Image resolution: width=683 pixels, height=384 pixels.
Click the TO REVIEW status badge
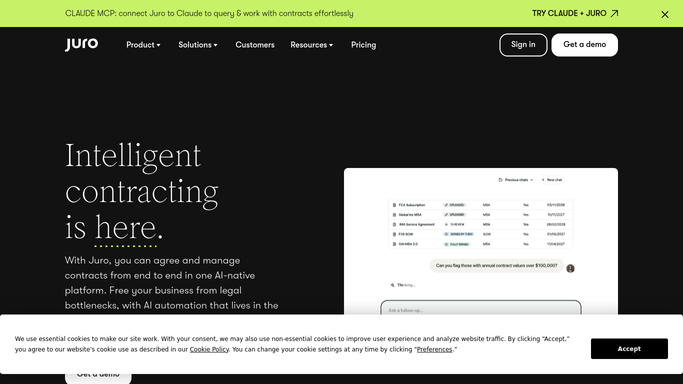(454, 225)
